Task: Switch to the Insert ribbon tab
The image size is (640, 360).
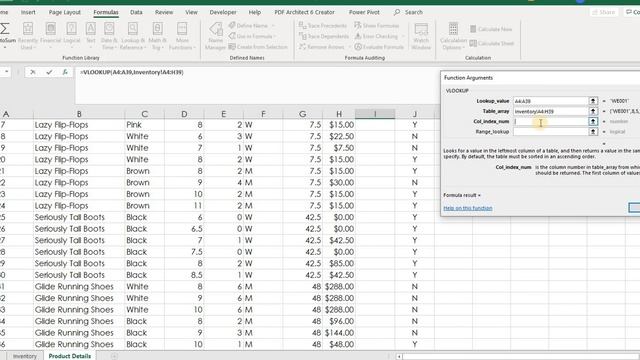Action: (x=28, y=12)
